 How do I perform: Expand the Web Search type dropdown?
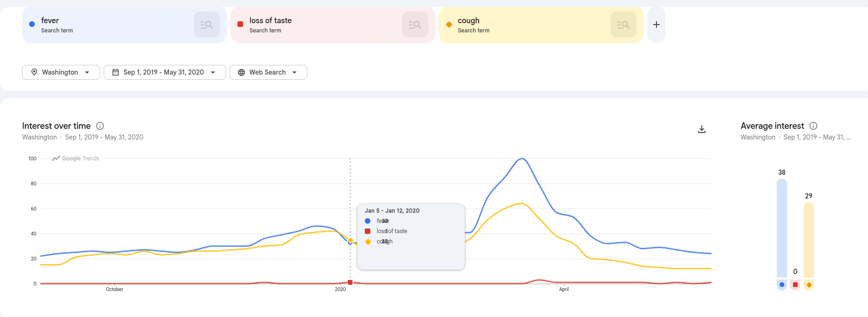click(269, 72)
